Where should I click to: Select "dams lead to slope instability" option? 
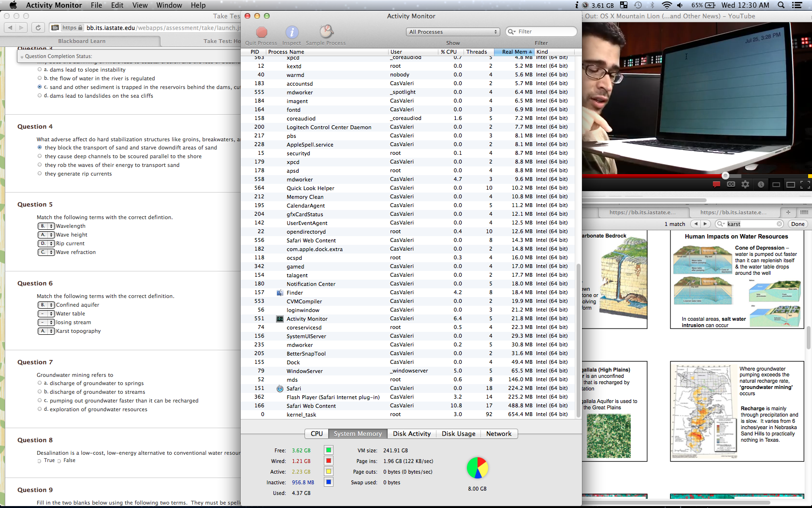click(x=40, y=70)
